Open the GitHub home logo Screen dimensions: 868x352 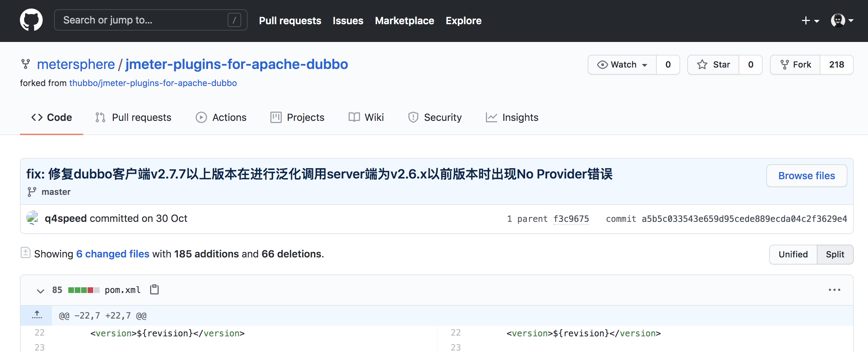pos(31,20)
